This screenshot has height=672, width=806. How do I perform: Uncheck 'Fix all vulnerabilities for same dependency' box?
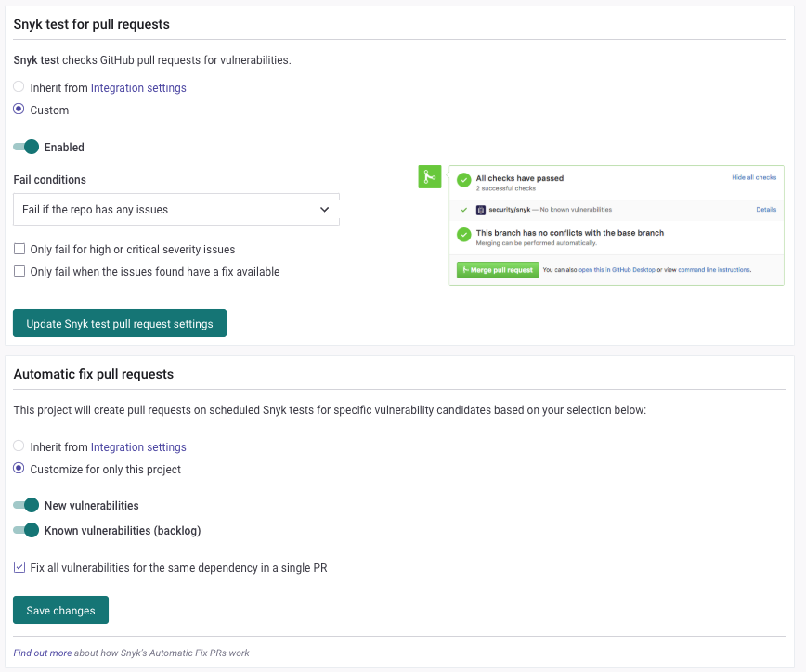click(x=19, y=567)
